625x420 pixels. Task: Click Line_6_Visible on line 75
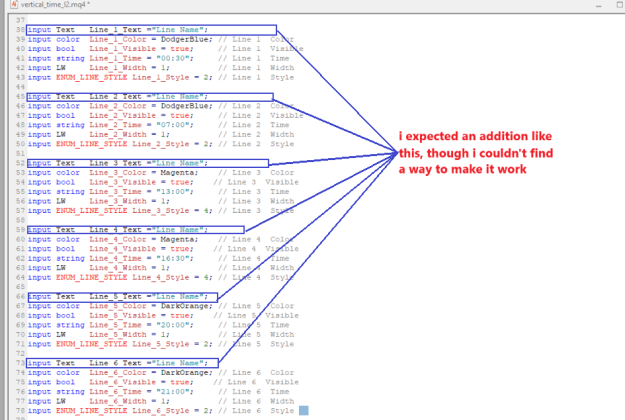(x=123, y=383)
